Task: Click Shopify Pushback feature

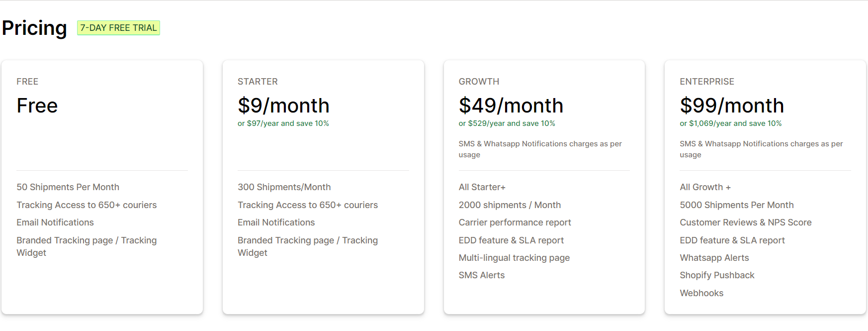Action: pos(717,275)
